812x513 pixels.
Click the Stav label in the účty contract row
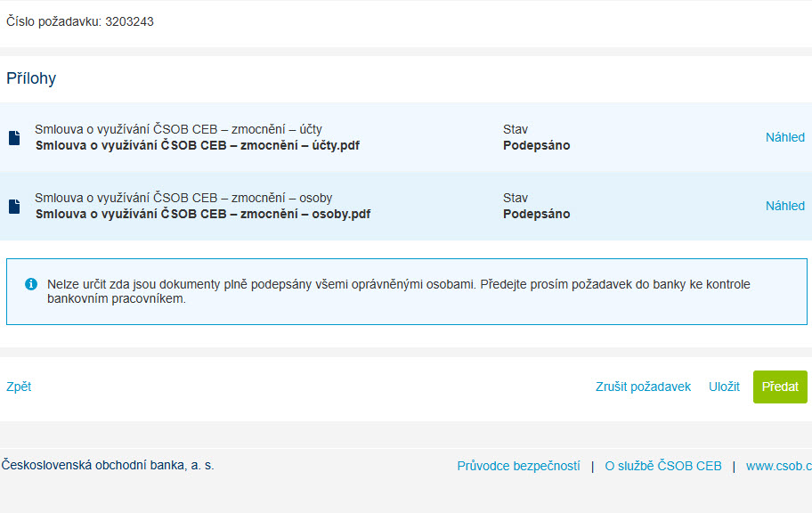tap(516, 129)
